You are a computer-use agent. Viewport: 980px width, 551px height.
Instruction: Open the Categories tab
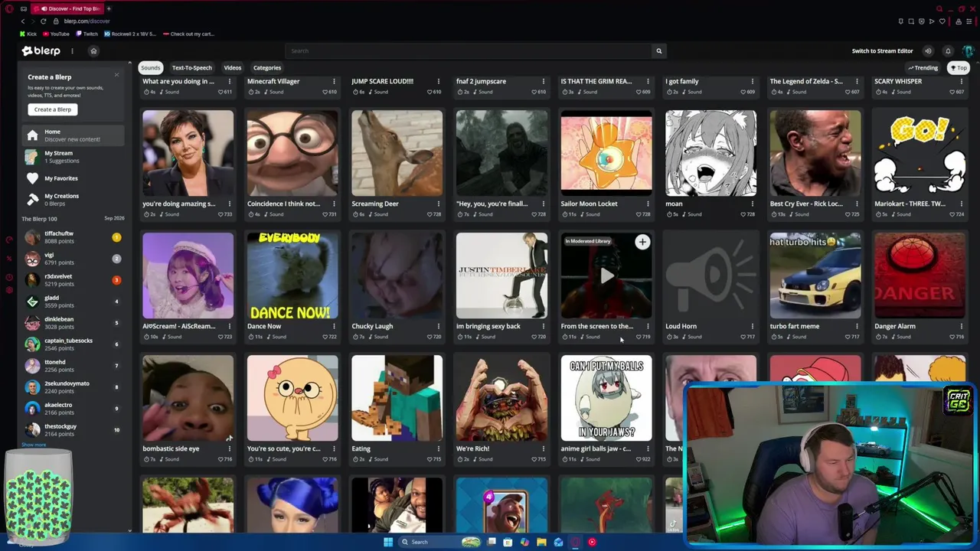pyautogui.click(x=267, y=67)
